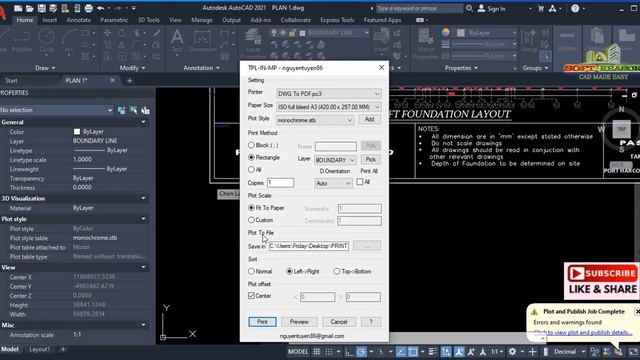Click the Select Objects icon in Properties palette
The image size is (640, 360).
pyautogui.click(x=133, y=110)
